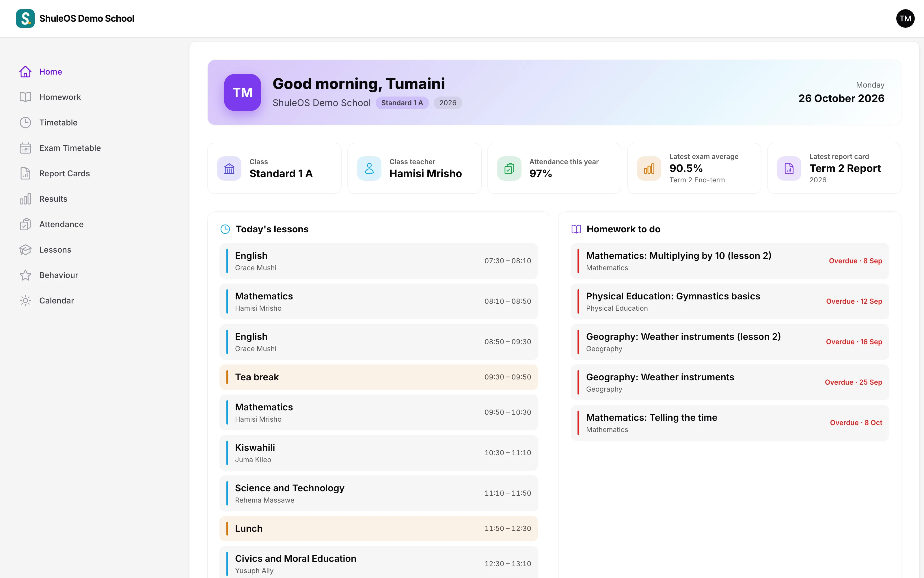The image size is (924, 578).
Task: Open the Behaviour section
Action: click(x=58, y=275)
